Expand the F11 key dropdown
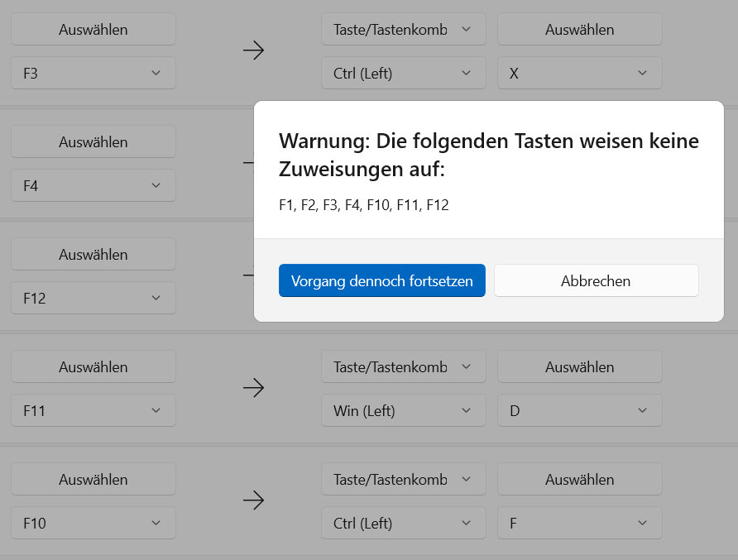Image resolution: width=738 pixels, height=560 pixels. tap(93, 410)
